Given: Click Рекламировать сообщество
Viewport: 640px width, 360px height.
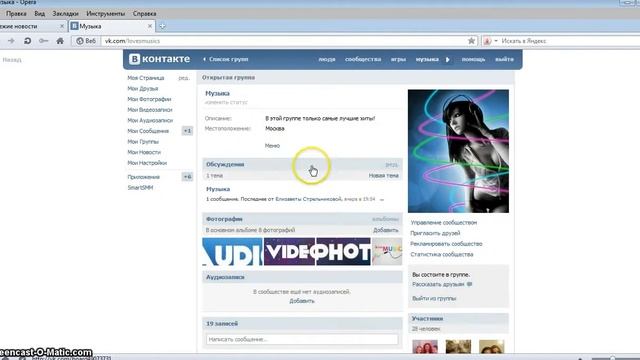Looking at the screenshot, I should (447, 244).
